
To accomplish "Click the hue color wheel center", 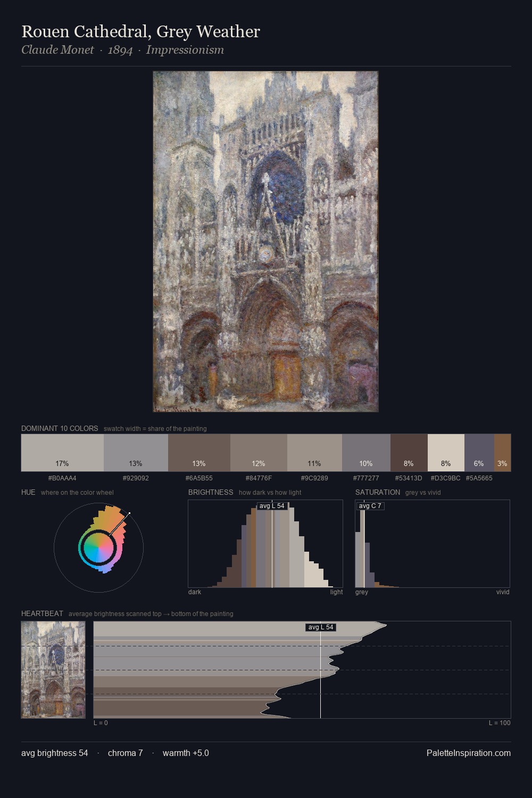I will (98, 547).
